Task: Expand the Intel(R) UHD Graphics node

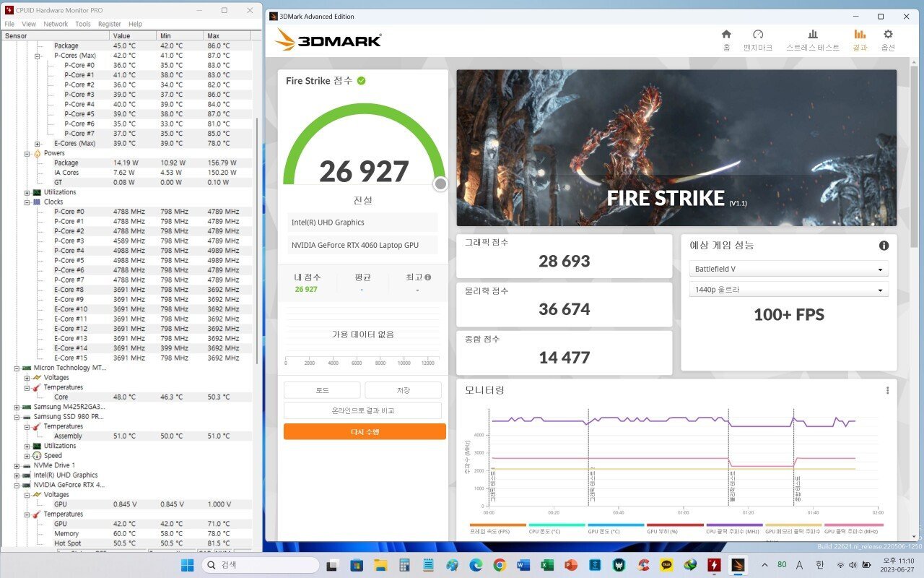Action: [17, 475]
